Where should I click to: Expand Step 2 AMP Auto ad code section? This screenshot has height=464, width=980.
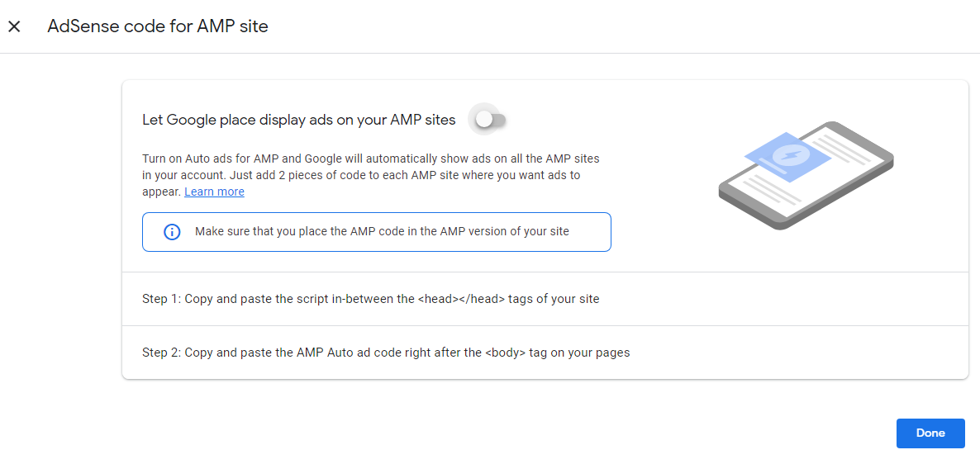[x=545, y=353]
